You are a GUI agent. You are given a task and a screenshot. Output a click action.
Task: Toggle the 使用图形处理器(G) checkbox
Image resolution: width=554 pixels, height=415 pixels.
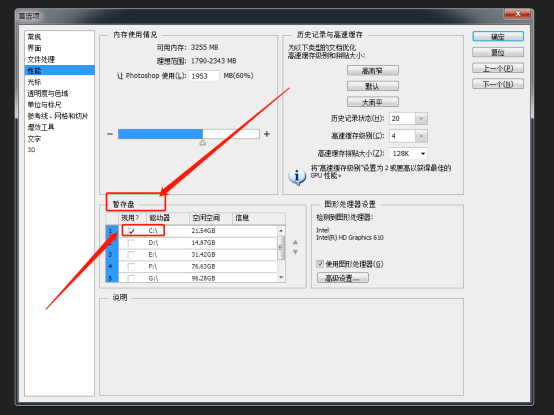click(320, 264)
